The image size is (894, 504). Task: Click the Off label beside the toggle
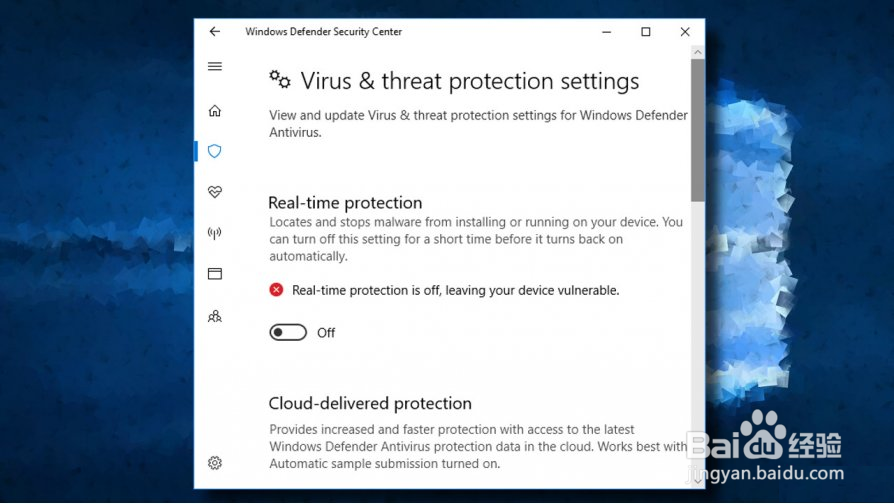point(326,333)
